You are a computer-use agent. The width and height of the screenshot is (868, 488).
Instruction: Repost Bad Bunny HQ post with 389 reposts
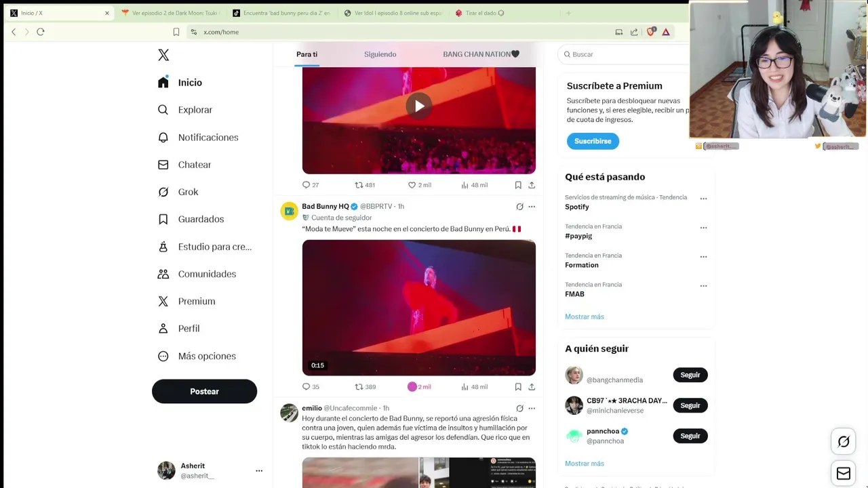[365, 387]
